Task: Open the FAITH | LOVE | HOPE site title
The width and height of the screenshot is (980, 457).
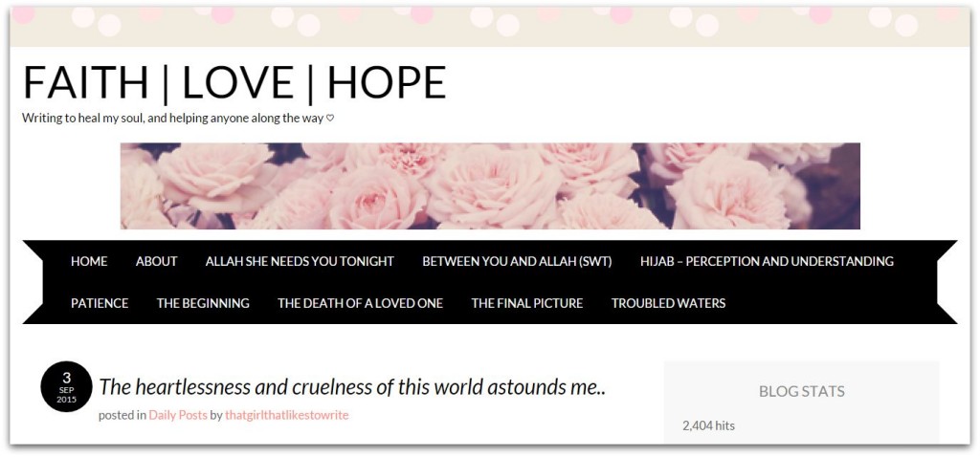Action: click(234, 84)
